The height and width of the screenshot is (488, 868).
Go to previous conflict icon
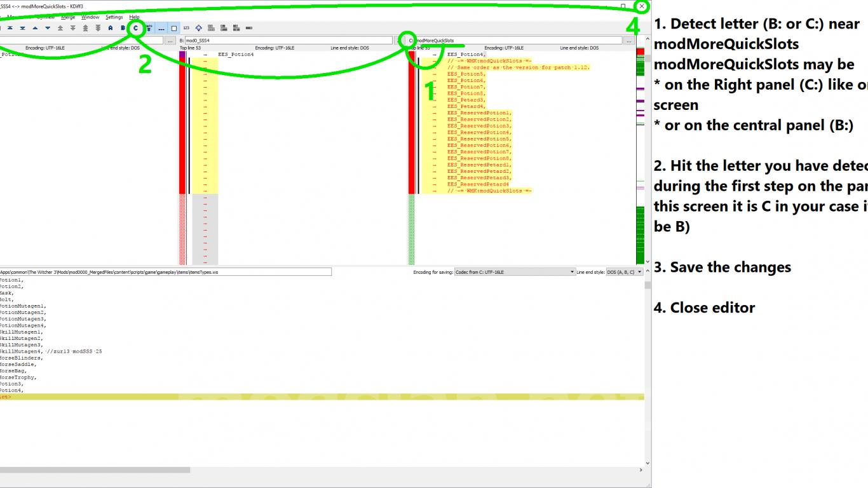click(60, 28)
